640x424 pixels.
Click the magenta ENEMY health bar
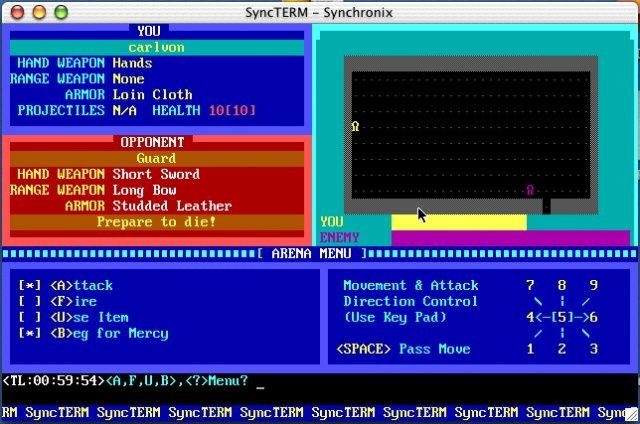coord(510,238)
